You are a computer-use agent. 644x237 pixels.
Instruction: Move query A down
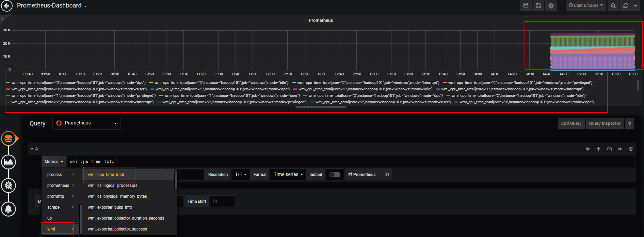[587, 149]
